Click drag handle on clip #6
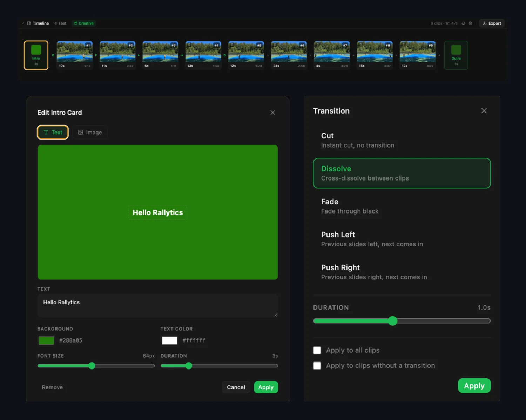This screenshot has width=526, height=420. click(x=275, y=45)
